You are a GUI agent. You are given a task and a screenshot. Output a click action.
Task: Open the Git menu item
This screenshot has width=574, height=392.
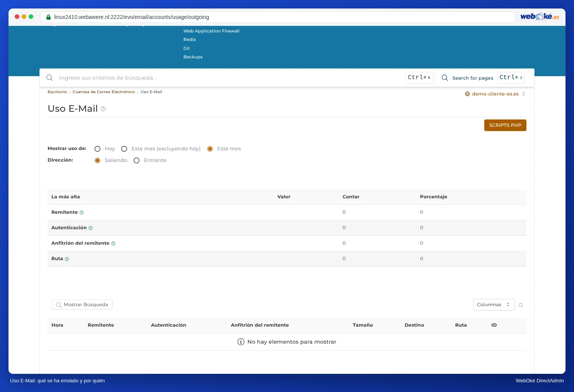(x=186, y=48)
